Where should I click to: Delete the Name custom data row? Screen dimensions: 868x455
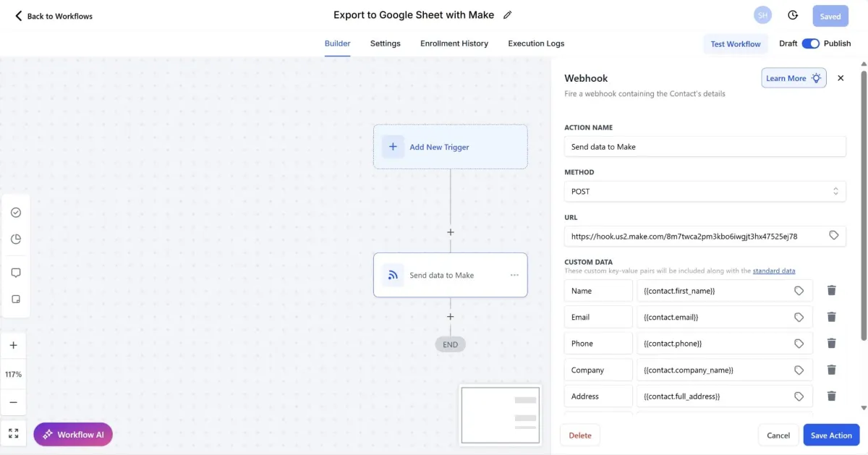tap(832, 291)
